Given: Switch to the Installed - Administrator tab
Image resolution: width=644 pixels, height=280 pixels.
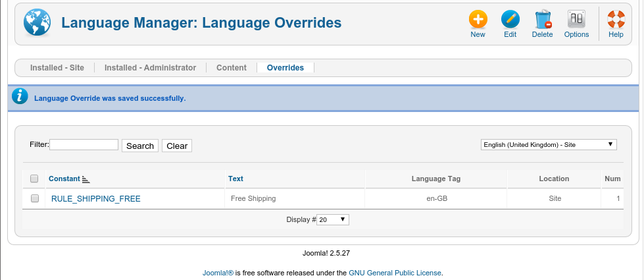Looking at the screenshot, I should coord(150,68).
